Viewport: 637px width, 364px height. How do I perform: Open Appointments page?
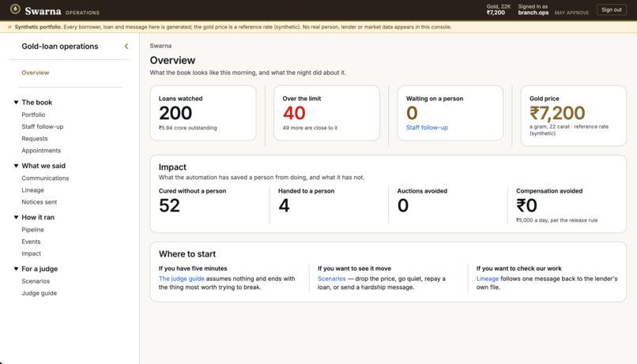tap(41, 151)
